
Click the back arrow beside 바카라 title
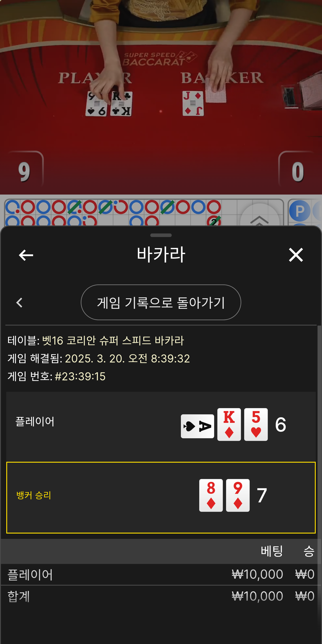[26, 255]
